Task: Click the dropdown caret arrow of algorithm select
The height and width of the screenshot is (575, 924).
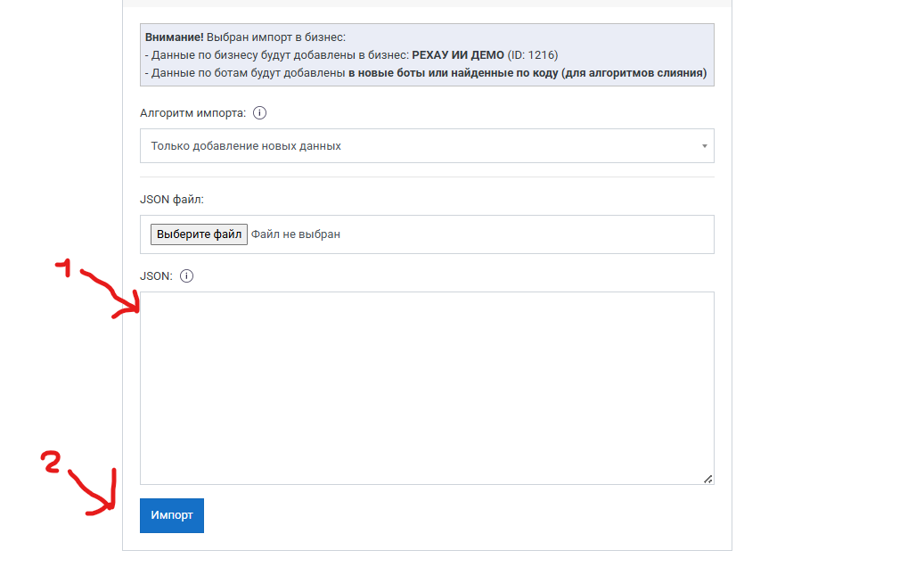Action: [x=704, y=146]
